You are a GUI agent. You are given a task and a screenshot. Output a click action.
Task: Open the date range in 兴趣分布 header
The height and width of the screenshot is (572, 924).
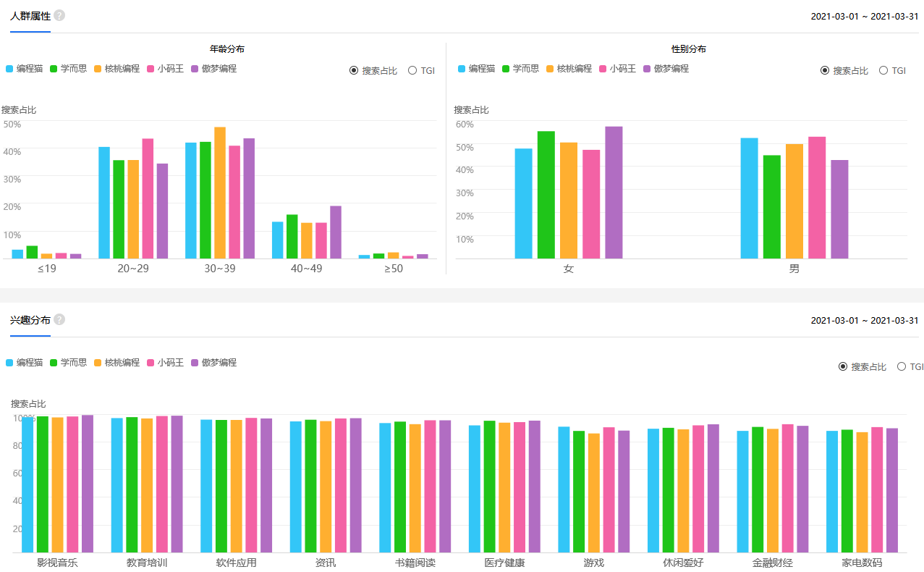(x=864, y=319)
